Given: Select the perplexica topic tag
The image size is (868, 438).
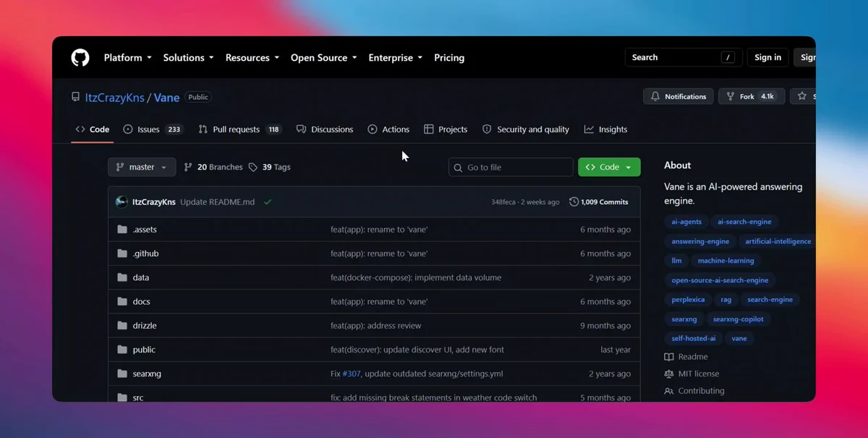Looking at the screenshot, I should click(688, 300).
